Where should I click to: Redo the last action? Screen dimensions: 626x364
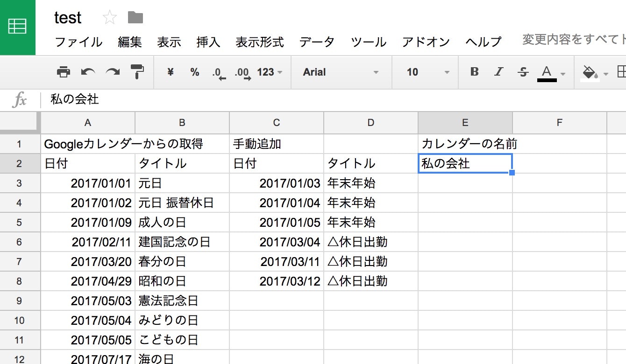pos(113,72)
